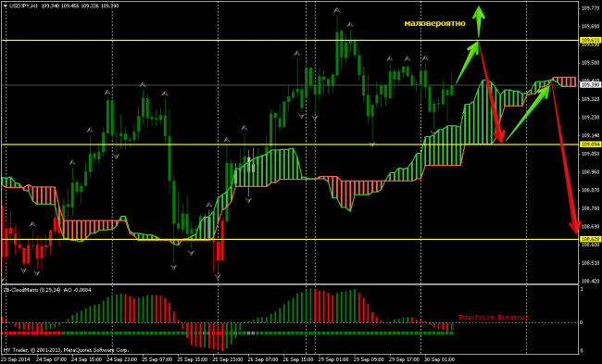This screenshot has width=602, height=364.
Task: Click the 25 Sep 15:00 time axis label
Action: [193, 359]
